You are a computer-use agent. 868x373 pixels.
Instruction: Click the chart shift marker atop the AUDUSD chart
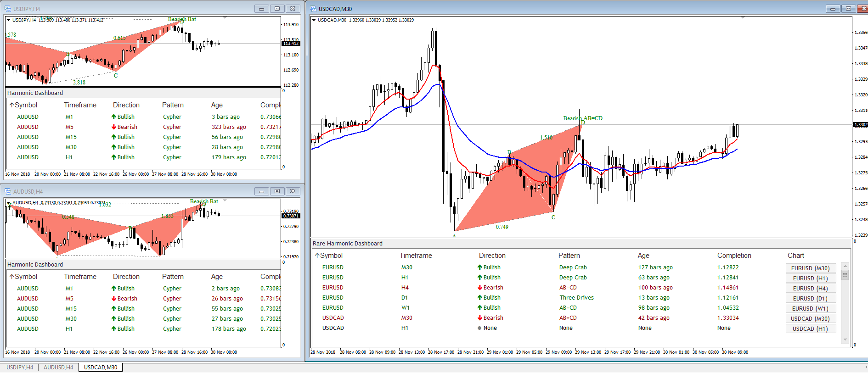[x=225, y=200]
